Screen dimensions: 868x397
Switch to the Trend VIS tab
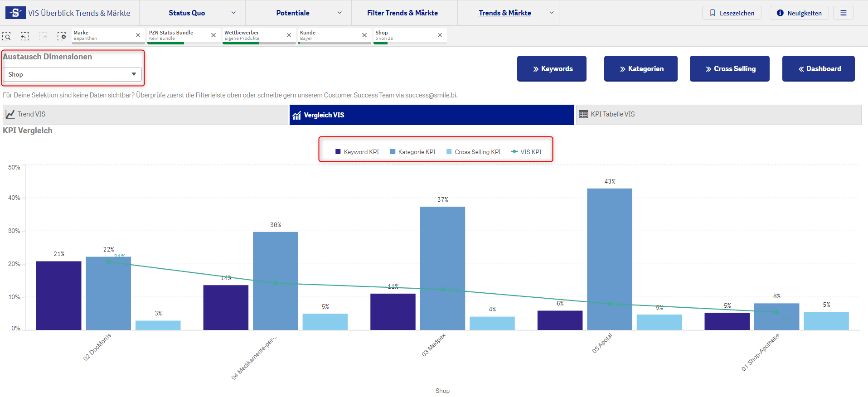coord(145,115)
